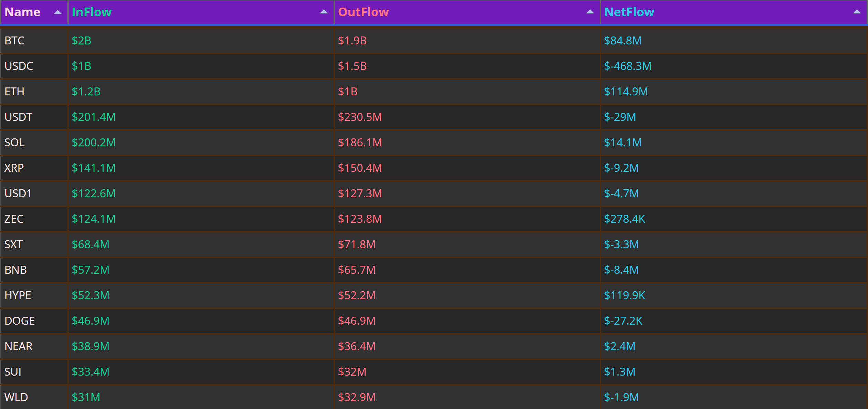Select the USD1 row name

(18, 193)
